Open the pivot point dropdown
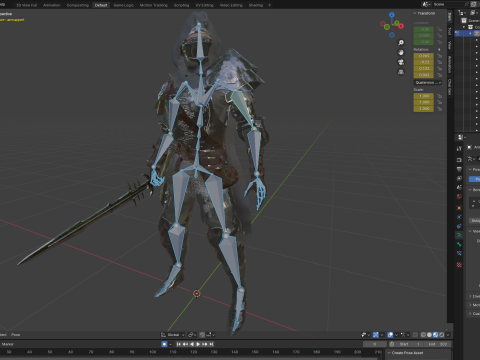This screenshot has height=360, width=480. pyautogui.click(x=192, y=335)
